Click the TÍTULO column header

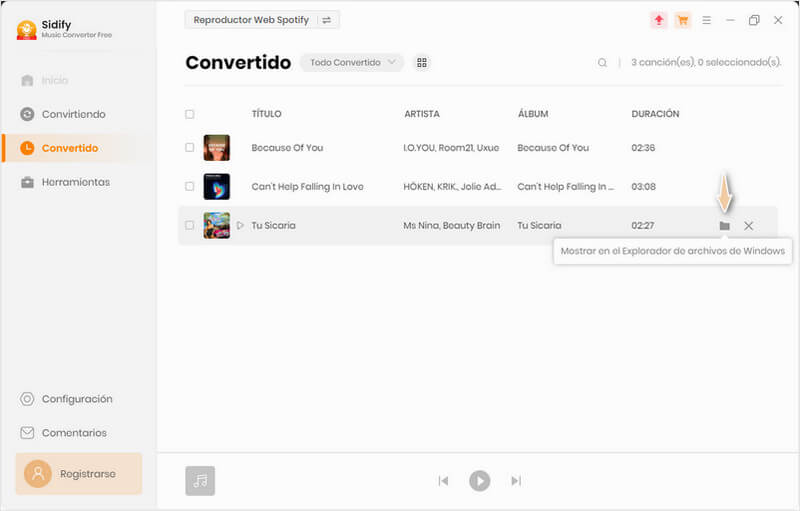(266, 114)
